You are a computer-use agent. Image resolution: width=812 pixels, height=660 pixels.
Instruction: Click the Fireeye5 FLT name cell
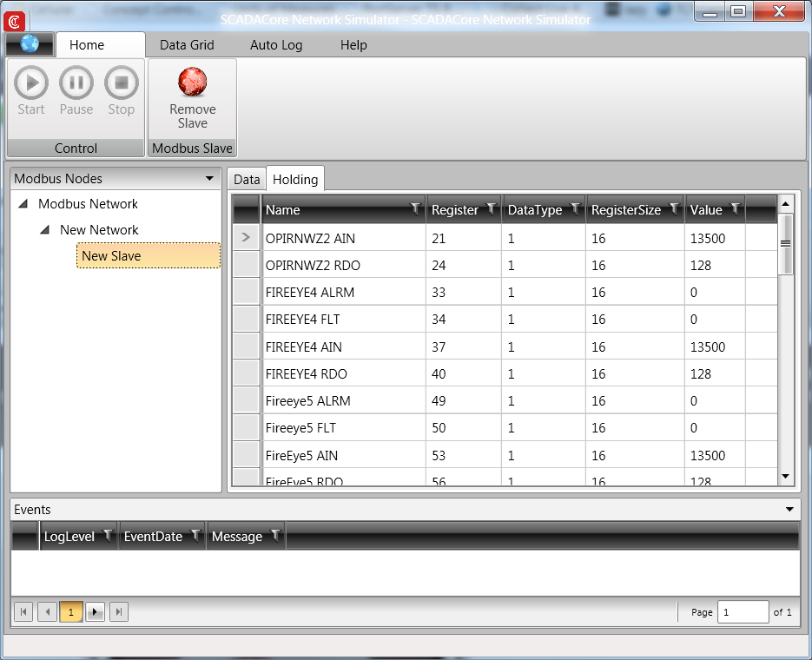344,427
